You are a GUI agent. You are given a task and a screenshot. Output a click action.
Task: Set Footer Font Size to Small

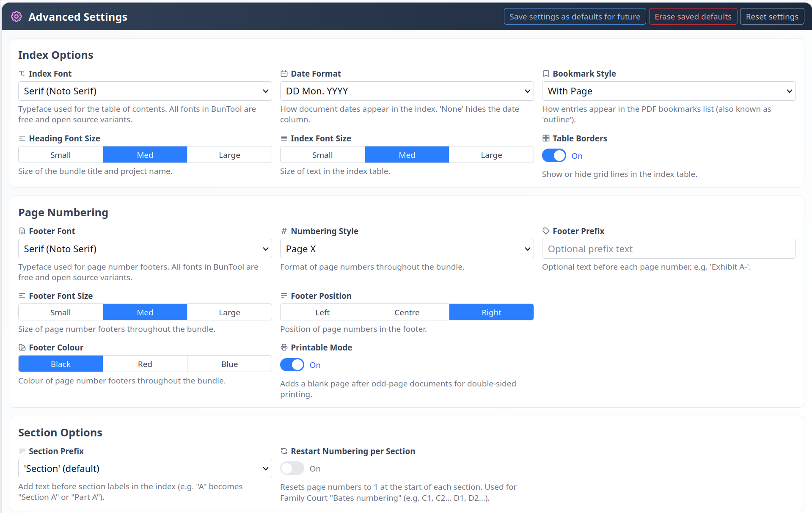point(61,312)
